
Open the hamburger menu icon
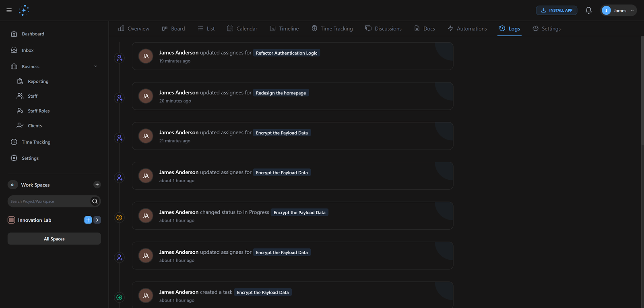coord(9,10)
